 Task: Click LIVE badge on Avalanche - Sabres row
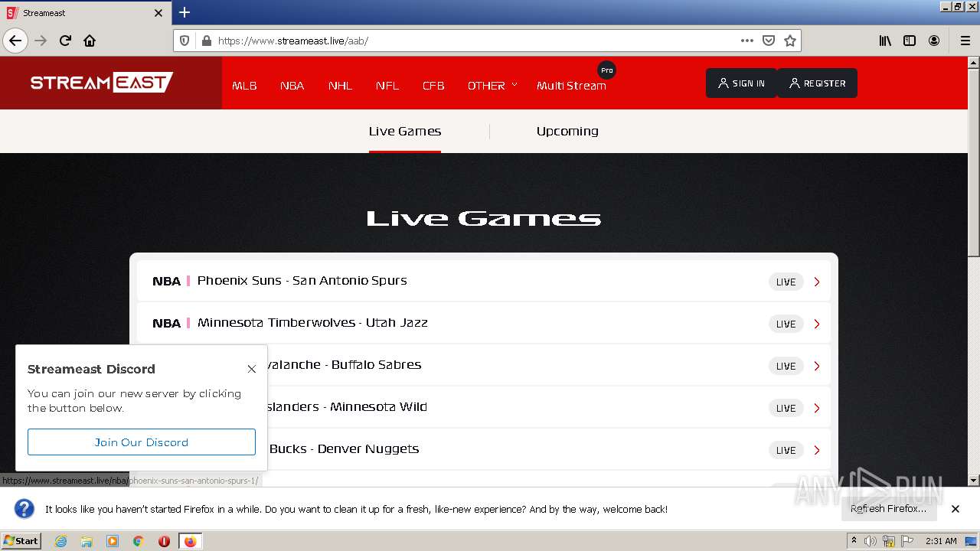tap(786, 366)
